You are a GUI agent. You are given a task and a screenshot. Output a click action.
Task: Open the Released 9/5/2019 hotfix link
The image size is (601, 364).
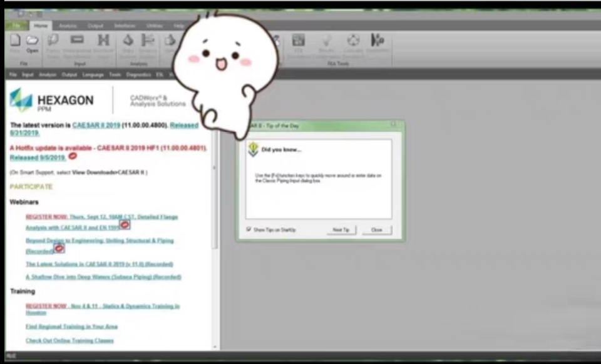click(x=38, y=158)
